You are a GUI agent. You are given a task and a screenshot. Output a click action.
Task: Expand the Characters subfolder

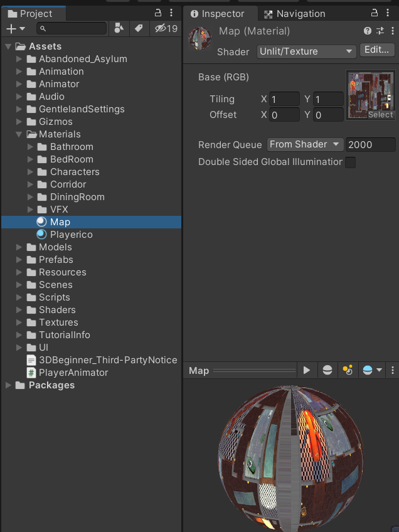(x=30, y=172)
